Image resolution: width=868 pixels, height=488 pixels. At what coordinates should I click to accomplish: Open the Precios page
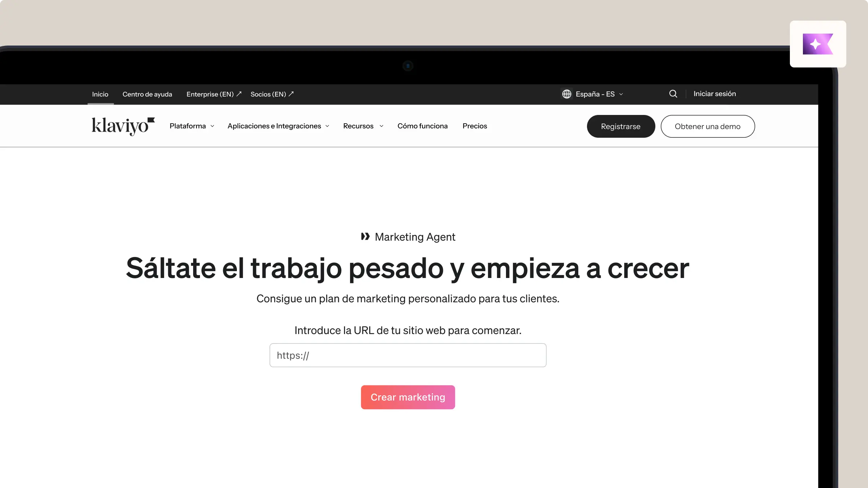[x=475, y=126]
